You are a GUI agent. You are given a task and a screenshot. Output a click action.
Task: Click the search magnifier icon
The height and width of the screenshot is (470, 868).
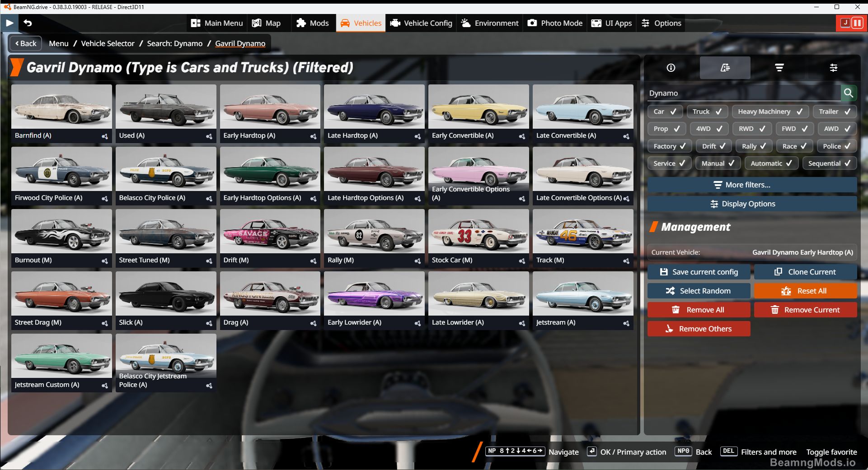coord(849,93)
